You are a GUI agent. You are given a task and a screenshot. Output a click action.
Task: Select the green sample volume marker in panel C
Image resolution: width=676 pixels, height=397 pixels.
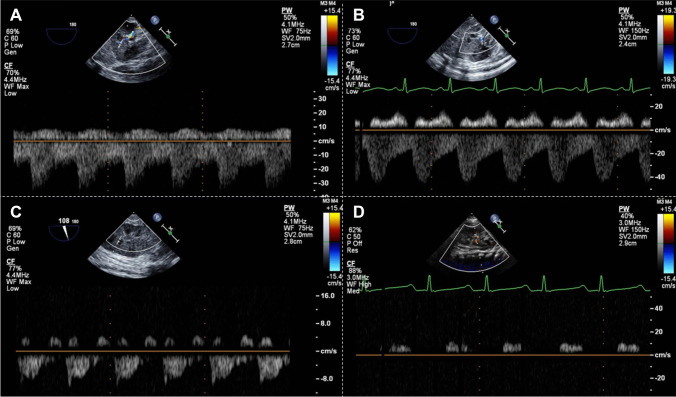tap(170, 233)
